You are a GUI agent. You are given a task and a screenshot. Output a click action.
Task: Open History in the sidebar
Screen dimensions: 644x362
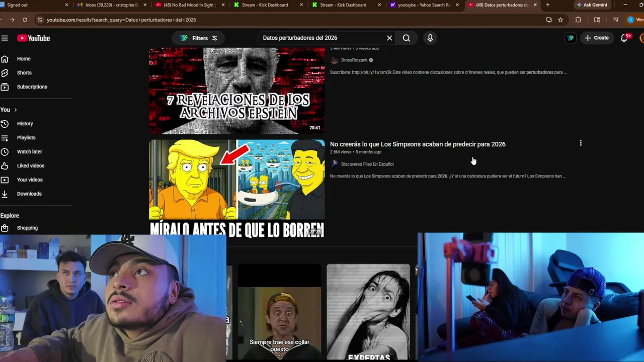coord(25,124)
